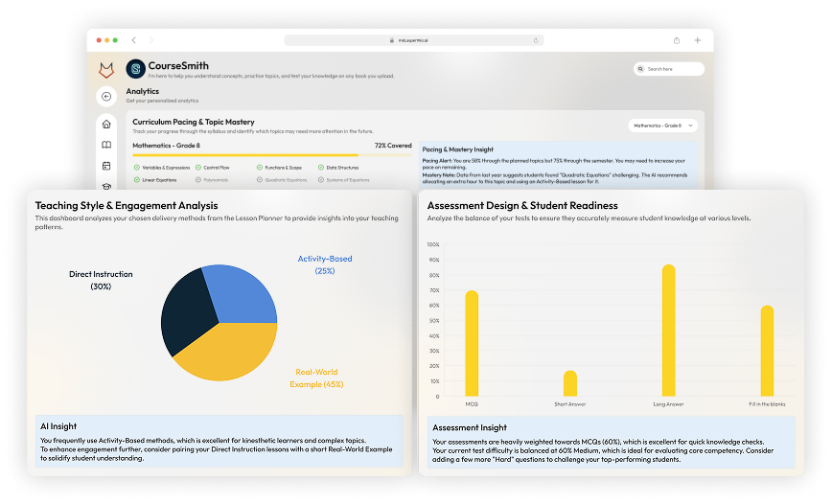Click the Search here field

pyautogui.click(x=669, y=69)
